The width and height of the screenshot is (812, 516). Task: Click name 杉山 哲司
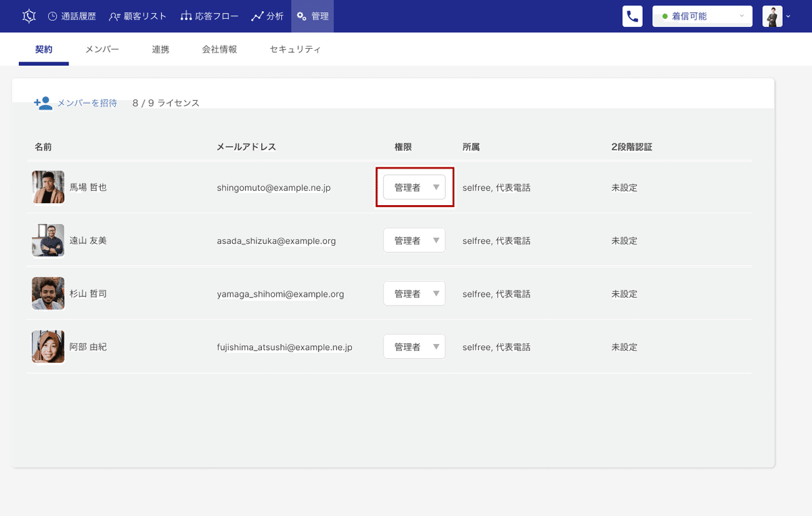[x=88, y=294]
